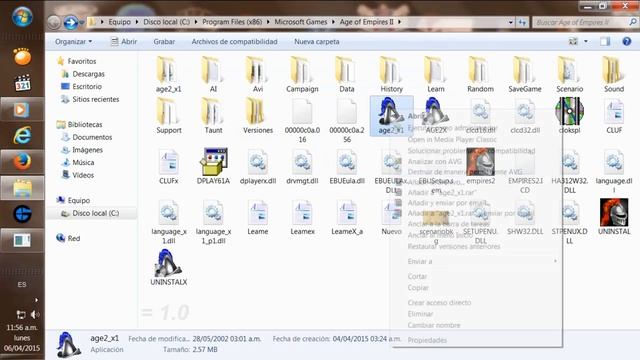Select the Leamex document

302,217
